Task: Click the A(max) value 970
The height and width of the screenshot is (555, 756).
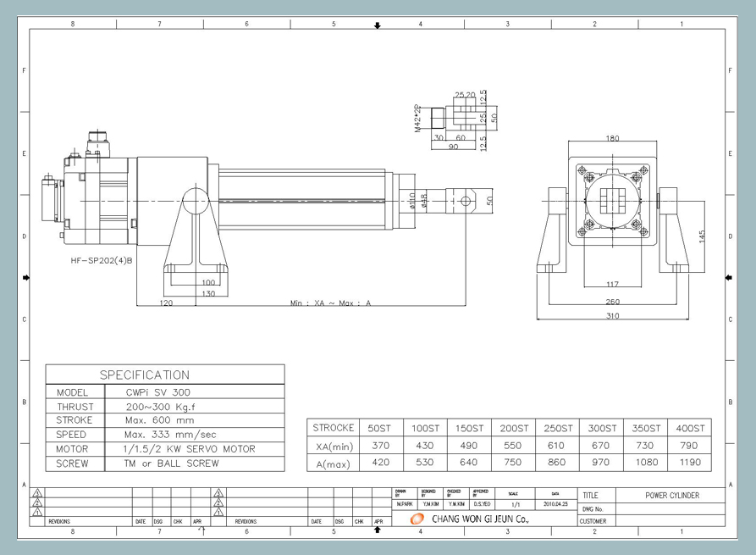Action: [601, 463]
